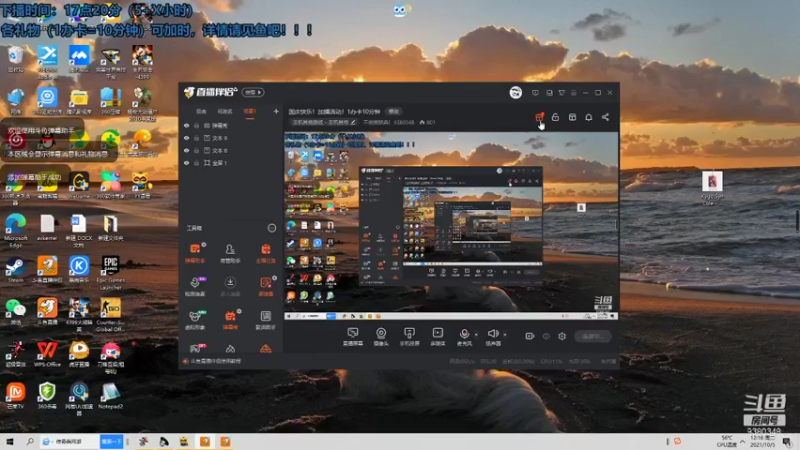Click the layout grid icon above the preview
Image resolution: width=800 pixels, height=450 pixels.
coord(572,117)
